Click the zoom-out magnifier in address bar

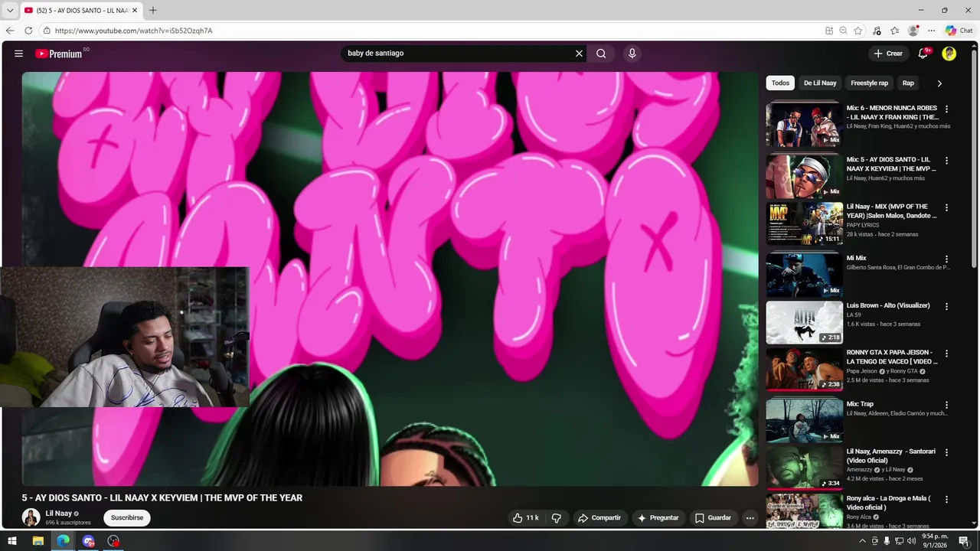(x=843, y=31)
